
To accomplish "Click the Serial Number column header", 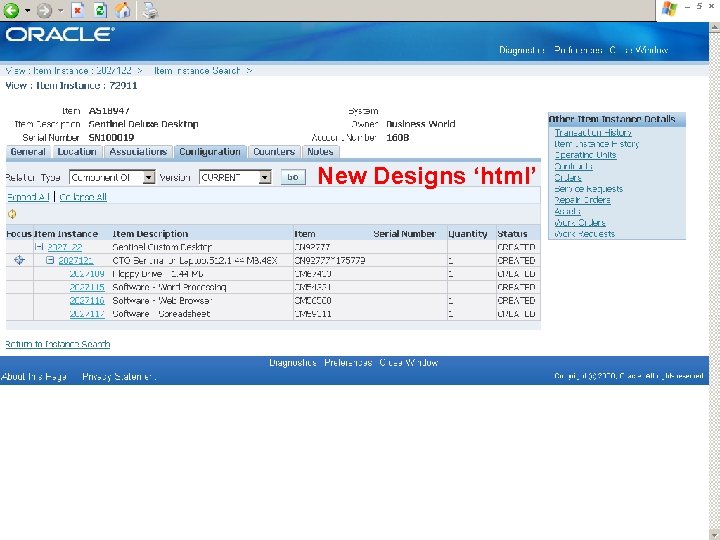I will coord(405,234).
